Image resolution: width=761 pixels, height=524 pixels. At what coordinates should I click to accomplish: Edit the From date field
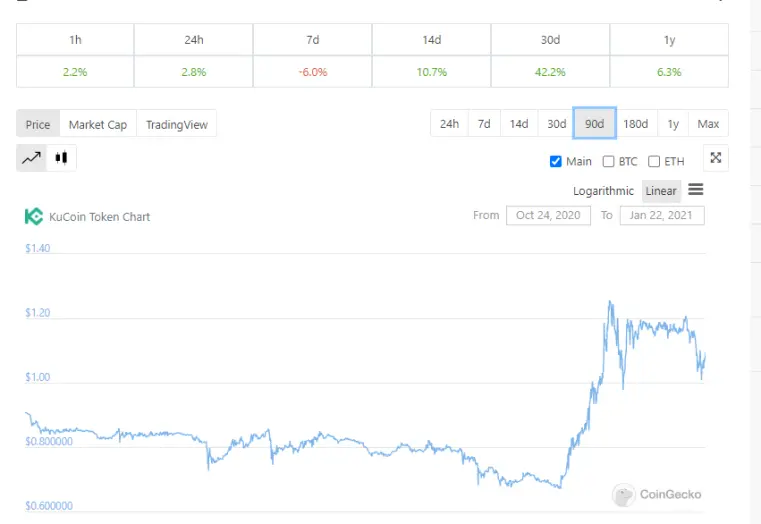(x=548, y=215)
